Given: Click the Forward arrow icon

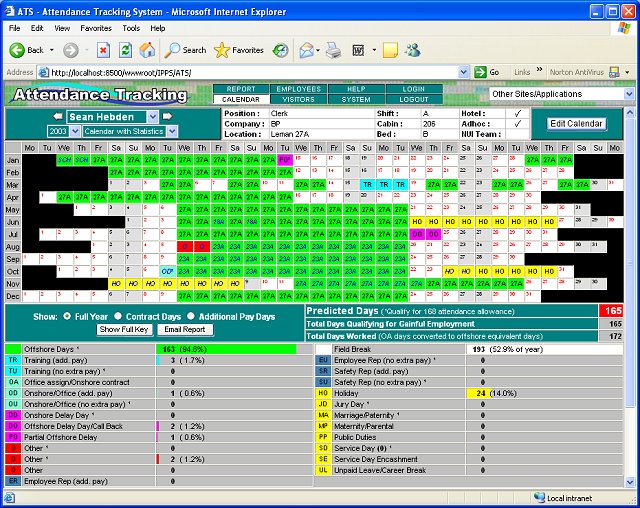Looking at the screenshot, I should click(x=71, y=50).
